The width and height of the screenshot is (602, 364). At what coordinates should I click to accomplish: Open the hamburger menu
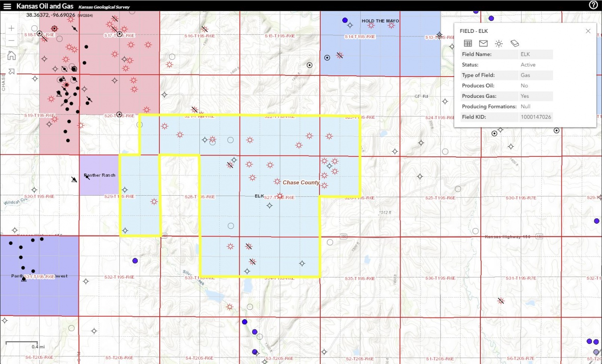pyautogui.click(x=7, y=6)
